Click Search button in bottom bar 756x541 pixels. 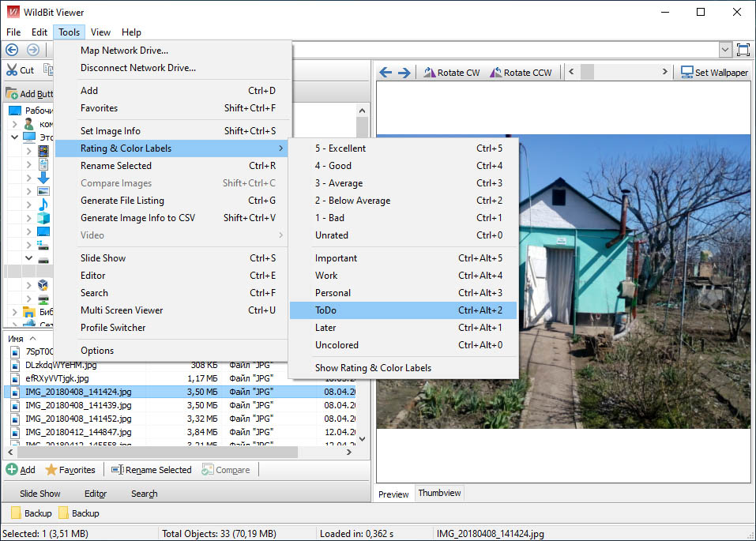[x=144, y=494]
